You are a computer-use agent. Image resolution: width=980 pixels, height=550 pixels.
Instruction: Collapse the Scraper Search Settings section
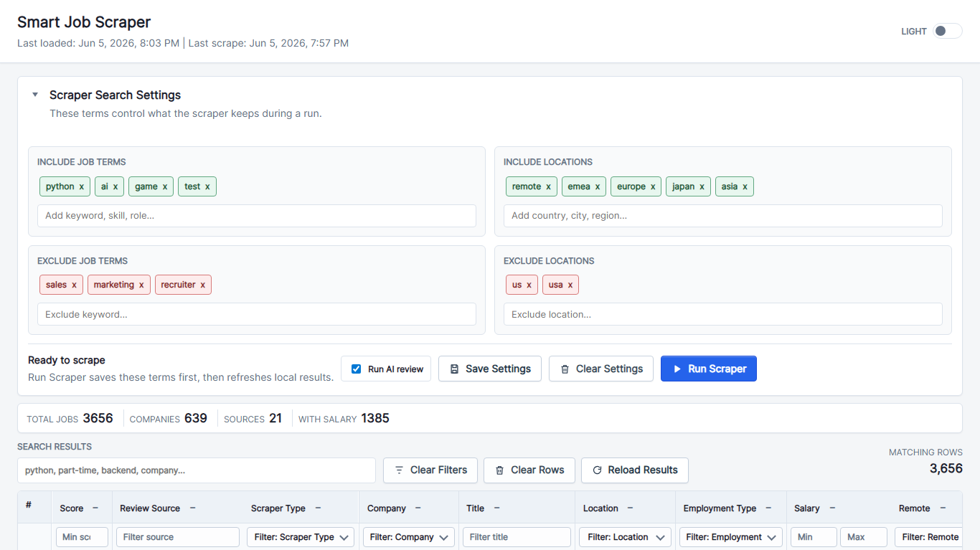[35, 95]
